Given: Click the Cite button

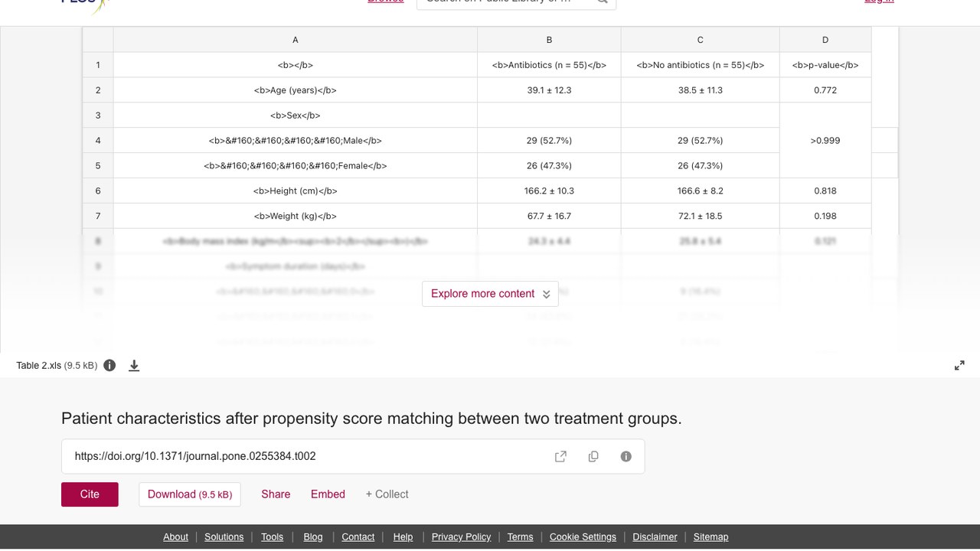Looking at the screenshot, I should [x=90, y=494].
